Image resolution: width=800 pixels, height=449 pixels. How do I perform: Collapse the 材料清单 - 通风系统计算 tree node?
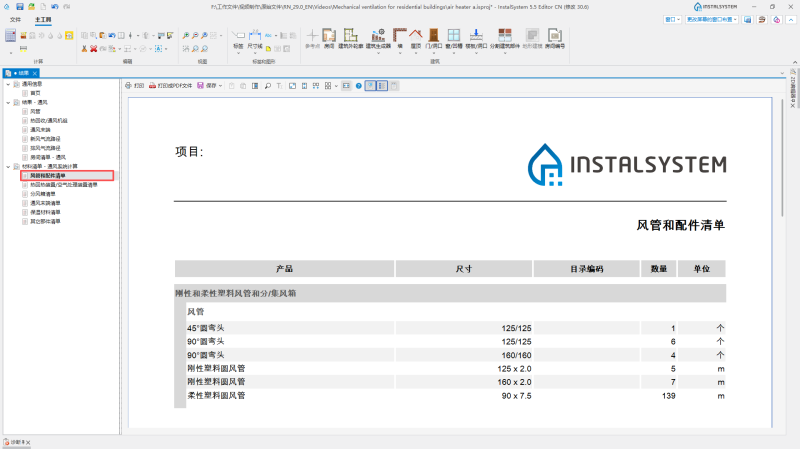point(8,167)
